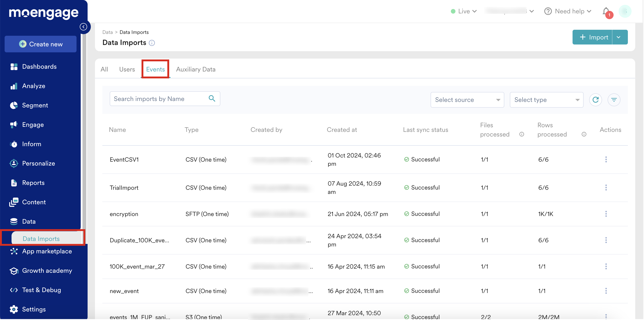Click the Search imports by Name field
The width and height of the screenshot is (644, 320).
pyautogui.click(x=159, y=99)
